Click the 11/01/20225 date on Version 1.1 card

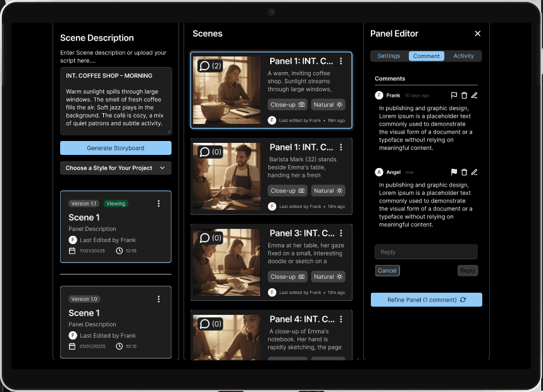(x=92, y=251)
